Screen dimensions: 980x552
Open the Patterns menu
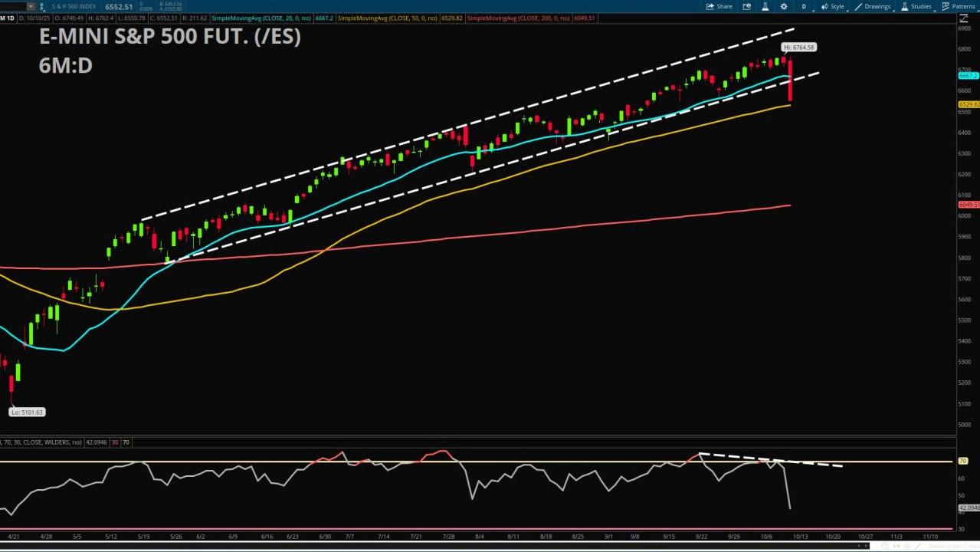tap(958, 6)
